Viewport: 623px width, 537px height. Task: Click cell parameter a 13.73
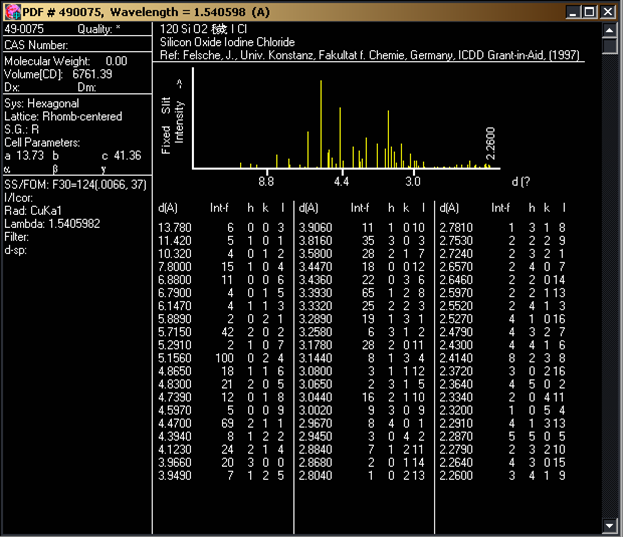pyautogui.click(x=24, y=156)
